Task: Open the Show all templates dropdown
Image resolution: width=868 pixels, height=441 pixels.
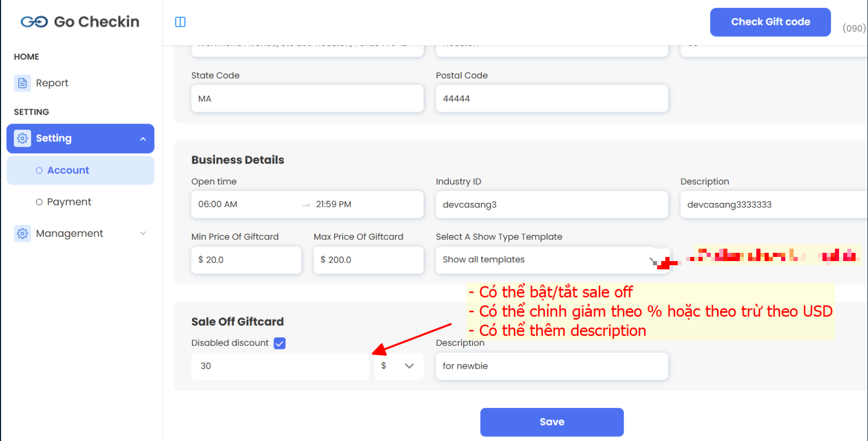Action: pyautogui.click(x=548, y=260)
